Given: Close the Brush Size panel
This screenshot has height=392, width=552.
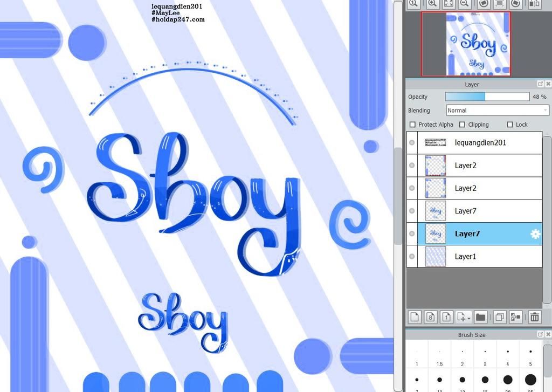Looking at the screenshot, I should [x=548, y=334].
